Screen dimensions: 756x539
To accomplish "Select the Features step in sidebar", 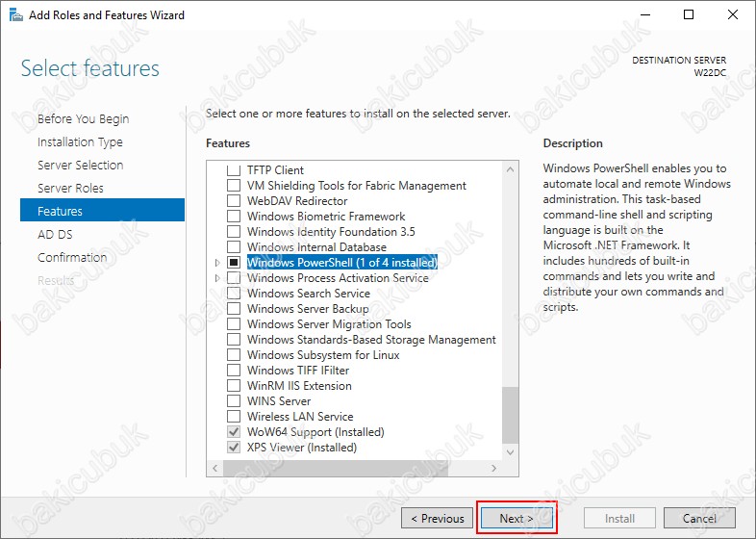I will [x=102, y=210].
